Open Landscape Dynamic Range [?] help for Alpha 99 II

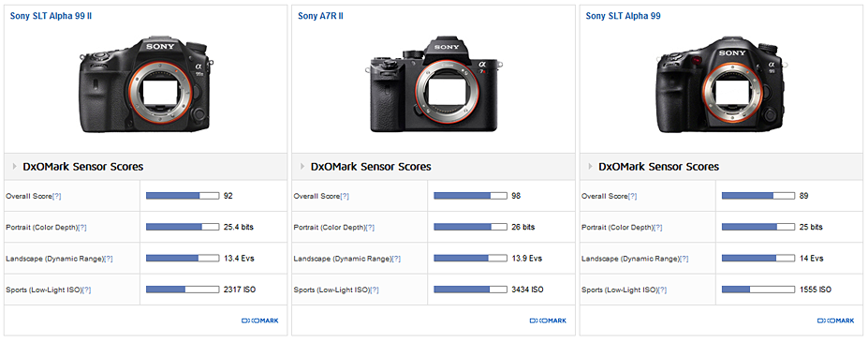108,259
